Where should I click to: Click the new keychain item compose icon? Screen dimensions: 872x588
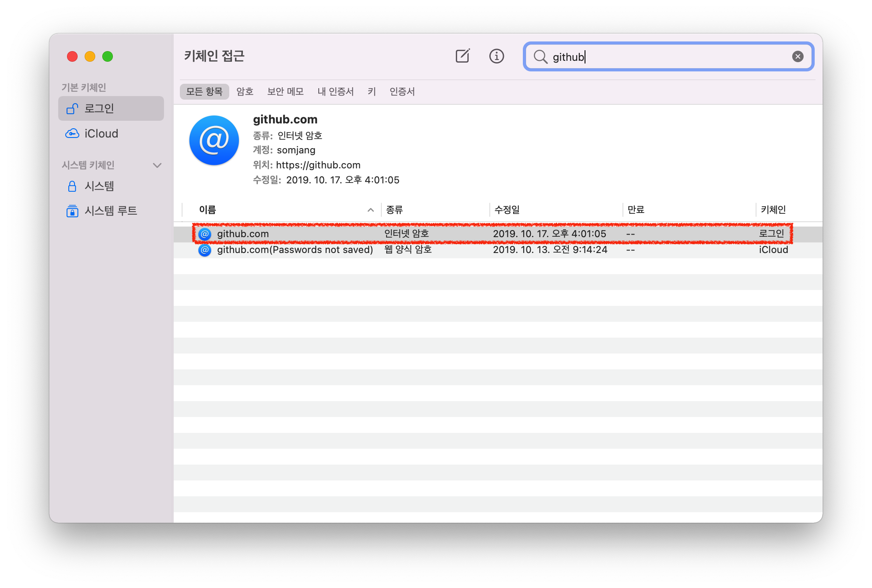462,56
